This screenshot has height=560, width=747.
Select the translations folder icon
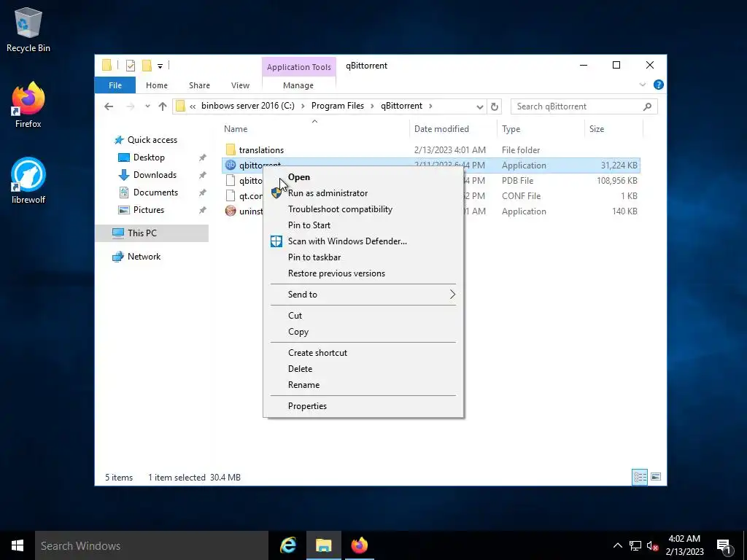(231, 150)
